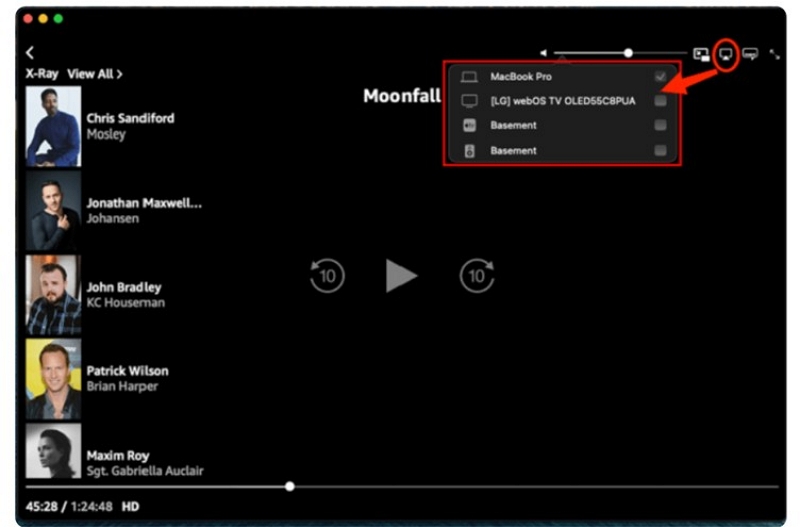Click the character name Brian Harper
The height and width of the screenshot is (527, 800).
pyautogui.click(x=122, y=386)
